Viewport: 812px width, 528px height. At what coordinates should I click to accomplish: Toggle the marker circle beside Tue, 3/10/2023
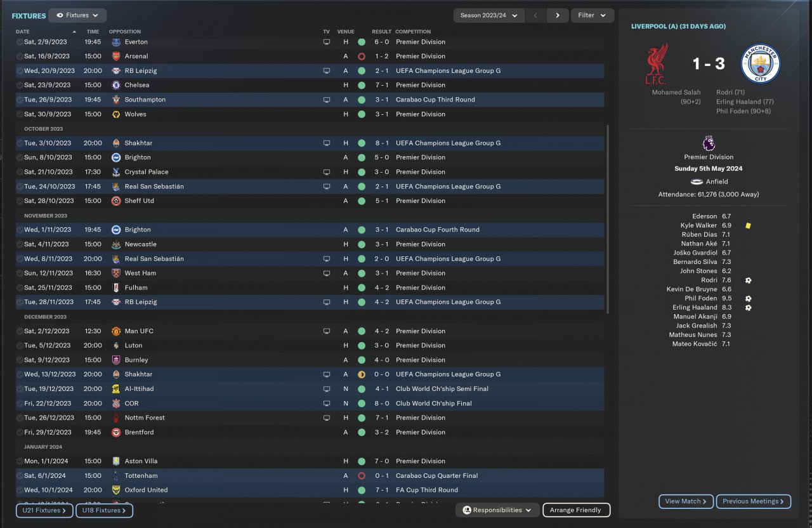click(x=19, y=143)
